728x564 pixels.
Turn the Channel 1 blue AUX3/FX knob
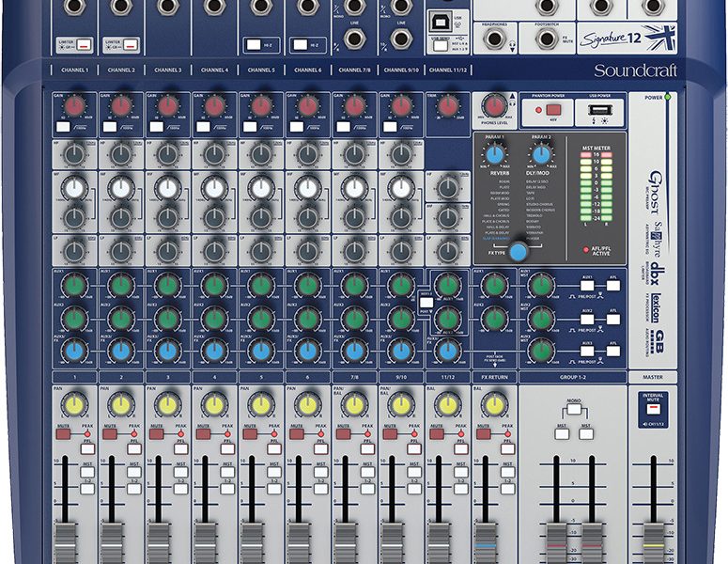[75, 352]
